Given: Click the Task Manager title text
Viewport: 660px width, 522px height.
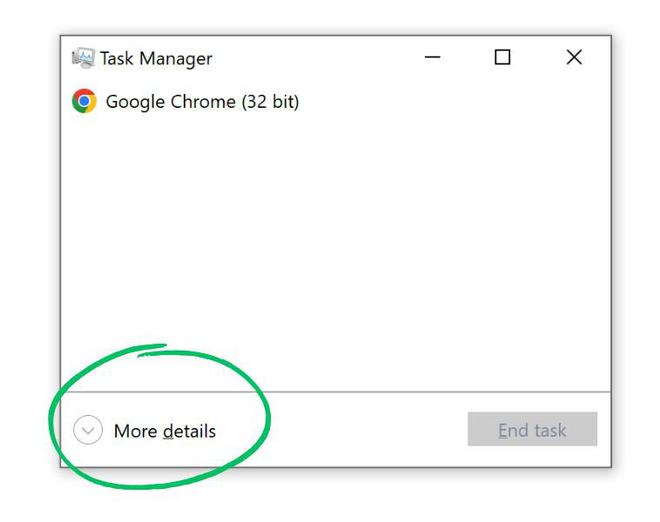Looking at the screenshot, I should [155, 58].
